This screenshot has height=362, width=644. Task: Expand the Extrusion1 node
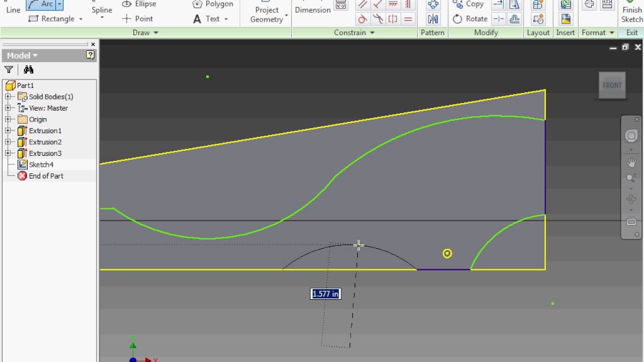tap(8, 131)
